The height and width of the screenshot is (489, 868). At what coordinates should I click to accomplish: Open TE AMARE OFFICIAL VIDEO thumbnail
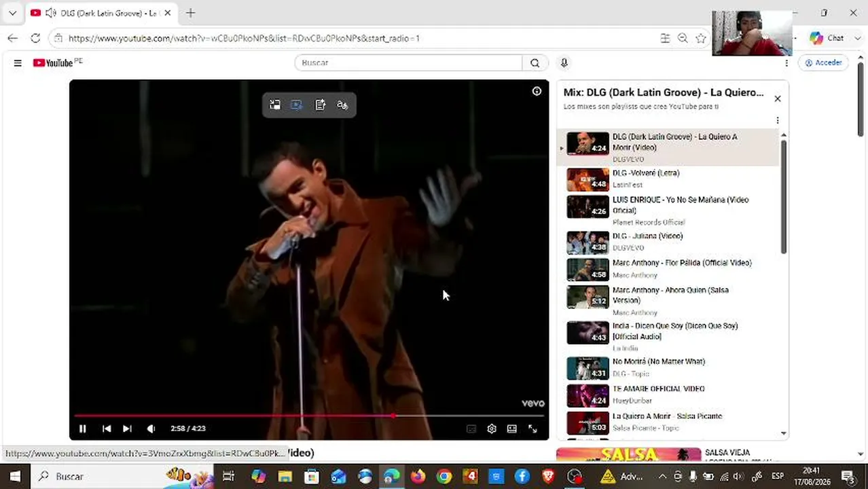(x=588, y=395)
